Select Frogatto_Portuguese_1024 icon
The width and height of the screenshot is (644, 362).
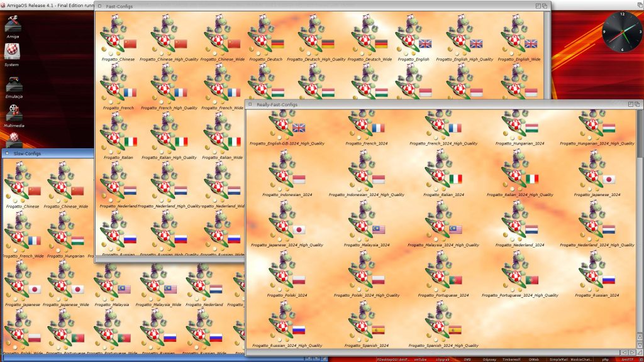(x=443, y=274)
